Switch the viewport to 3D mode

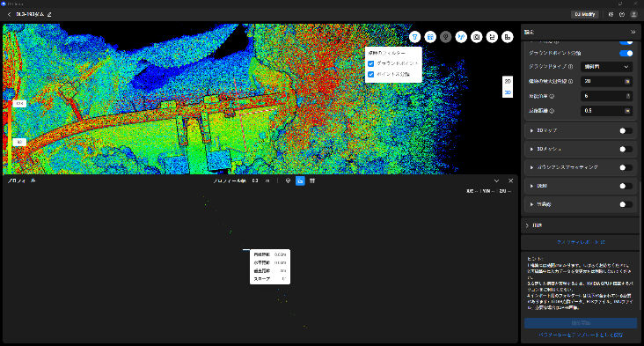pyautogui.click(x=508, y=92)
